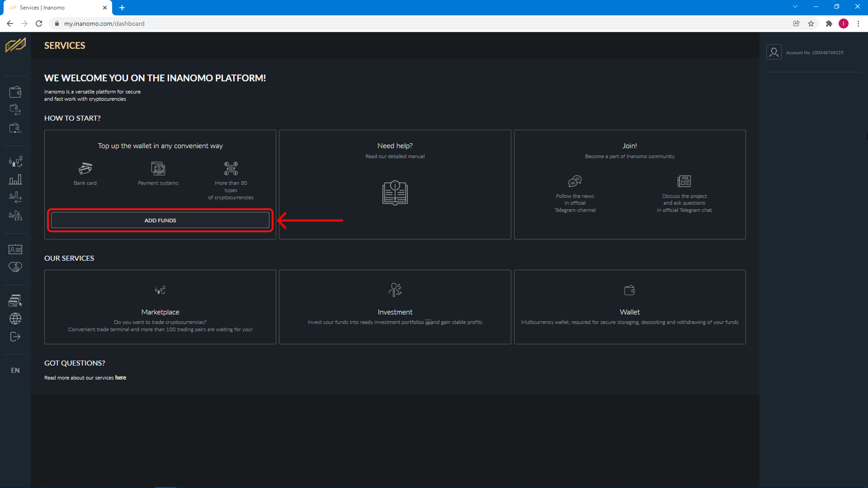Screen dimensions: 868x488
Task: Open the wallet icon in sidebar
Action: point(15,91)
